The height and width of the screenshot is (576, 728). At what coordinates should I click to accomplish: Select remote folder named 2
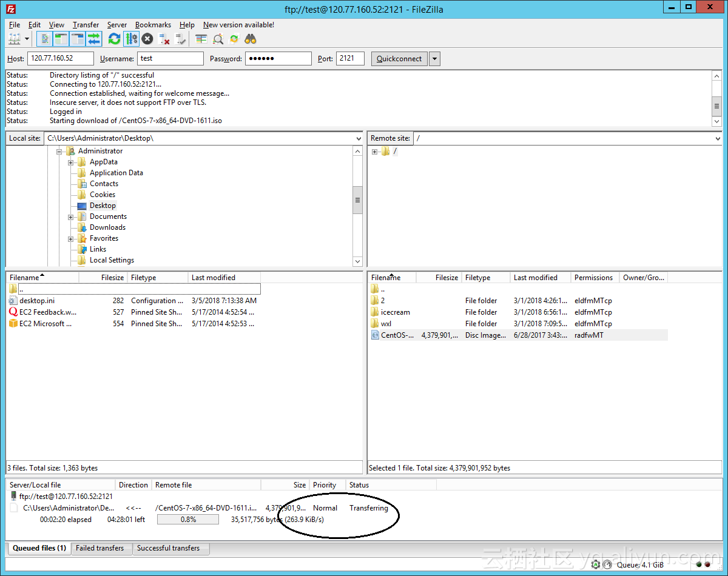point(519,301)
